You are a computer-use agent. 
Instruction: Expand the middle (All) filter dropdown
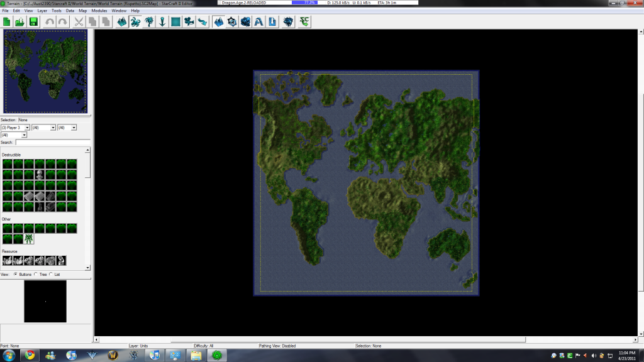coord(53,128)
